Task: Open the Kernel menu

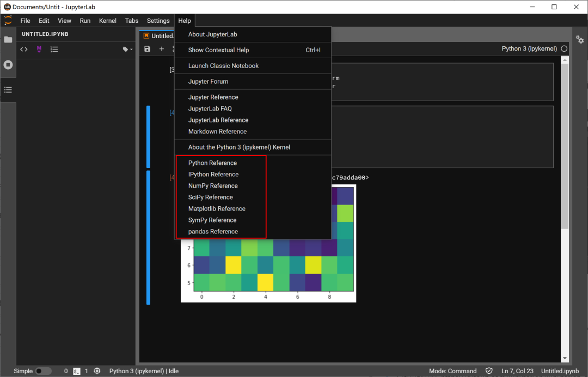Action: [x=108, y=21]
